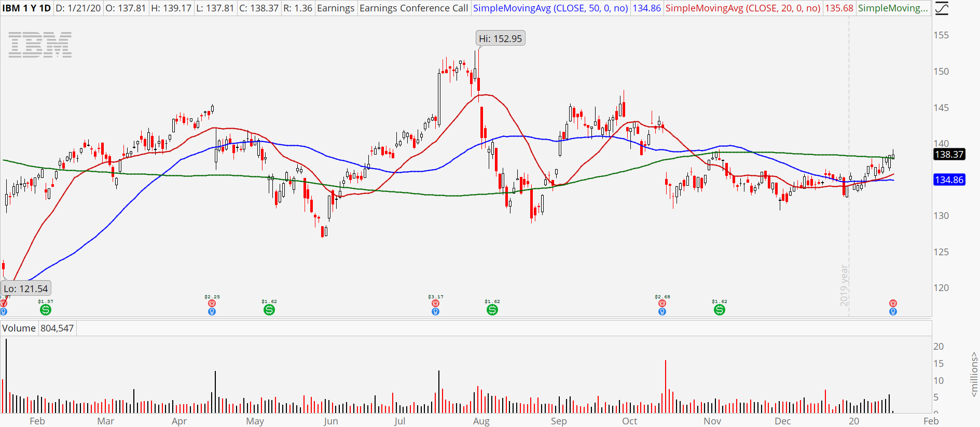Image resolution: width=980 pixels, height=427 pixels.
Task: Click the range value R: 1.36
Action: [298, 8]
